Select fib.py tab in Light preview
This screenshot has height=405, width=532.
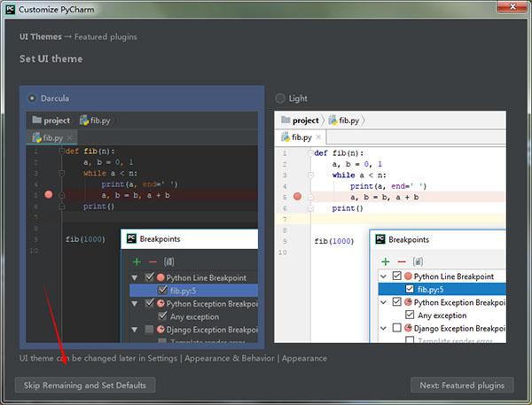pyautogui.click(x=301, y=137)
